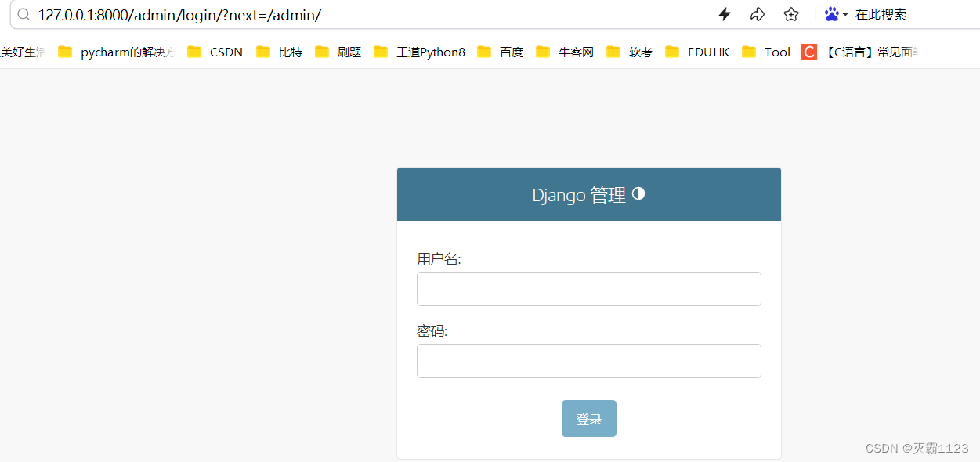Click the 密码 input field
This screenshot has height=462, width=980.
[588, 361]
